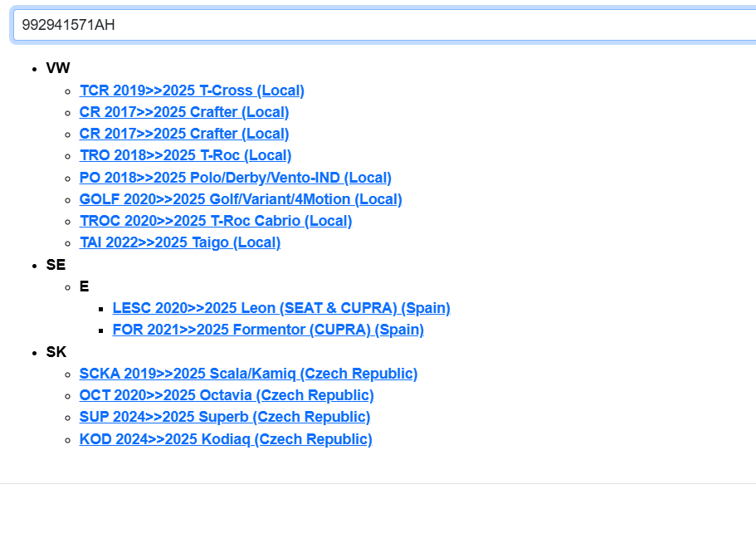Focus the part number search field
The height and width of the screenshot is (548, 756).
[382, 25]
